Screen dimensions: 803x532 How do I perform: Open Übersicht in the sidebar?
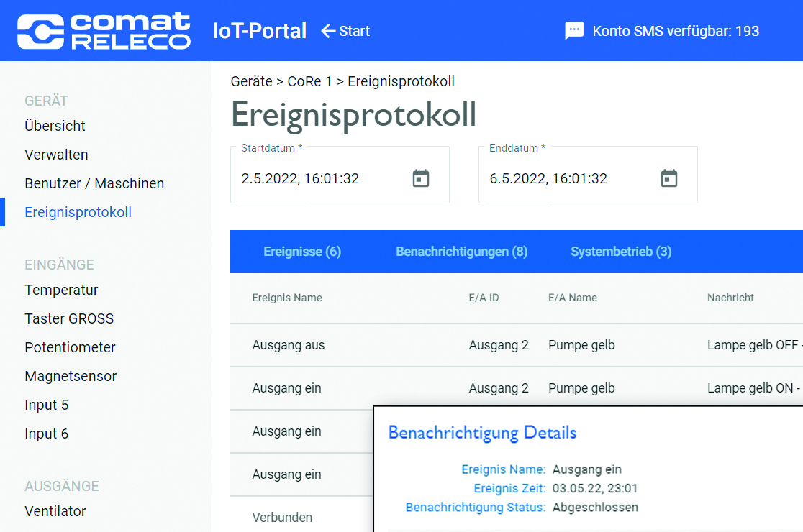[x=55, y=126]
